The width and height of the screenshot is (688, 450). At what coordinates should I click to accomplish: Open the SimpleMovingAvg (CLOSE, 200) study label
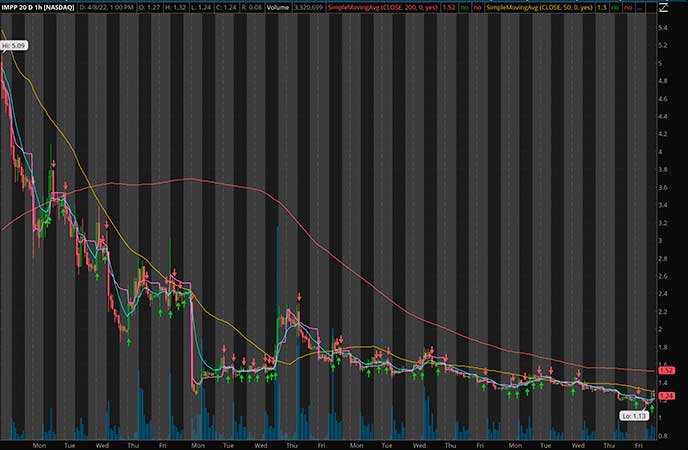click(383, 7)
